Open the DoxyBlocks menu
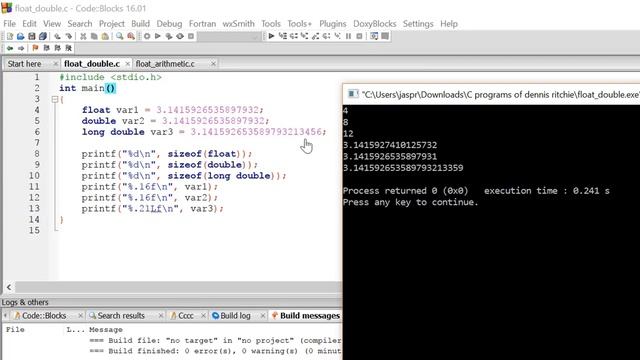This screenshot has height=360, width=640. [375, 24]
